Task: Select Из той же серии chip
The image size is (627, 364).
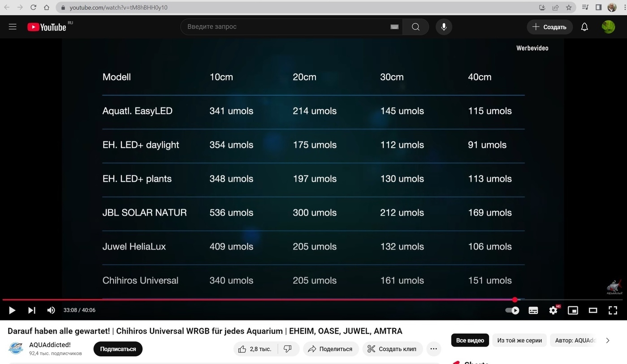Action: tap(519, 340)
